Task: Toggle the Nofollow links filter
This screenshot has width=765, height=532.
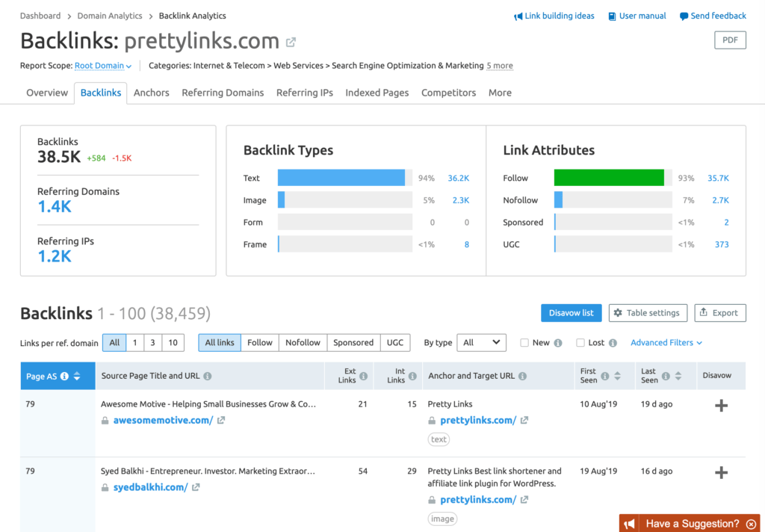Action: point(303,342)
